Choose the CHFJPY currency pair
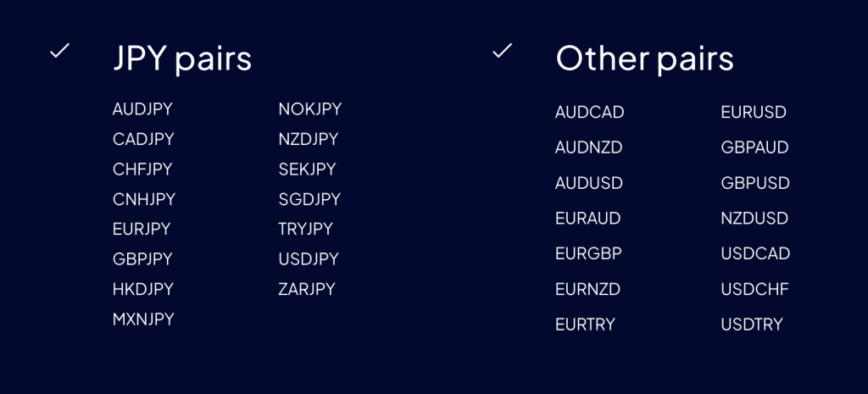The width and height of the screenshot is (868, 394). pyautogui.click(x=142, y=169)
